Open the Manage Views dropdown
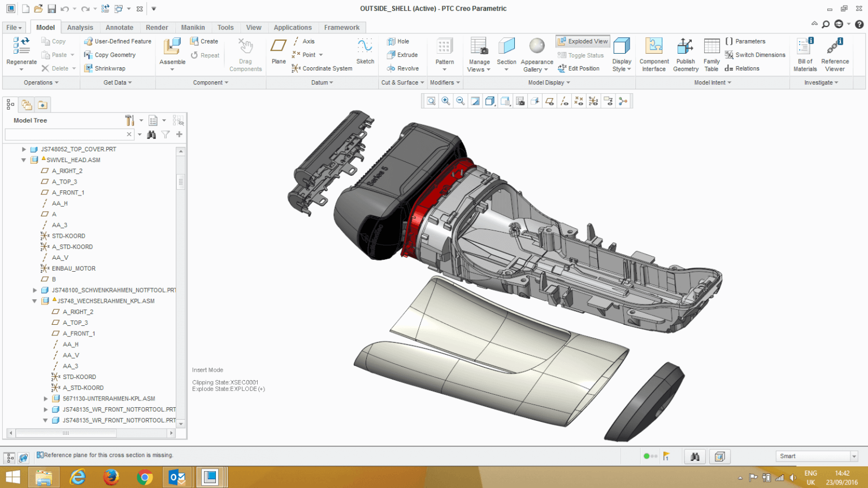 479,55
